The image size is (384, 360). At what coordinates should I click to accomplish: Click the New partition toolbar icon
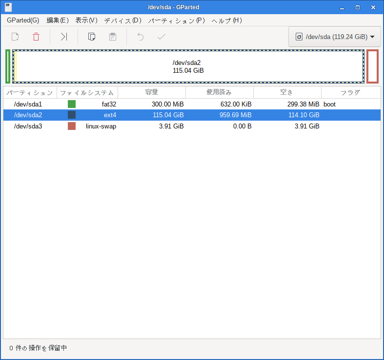15,37
